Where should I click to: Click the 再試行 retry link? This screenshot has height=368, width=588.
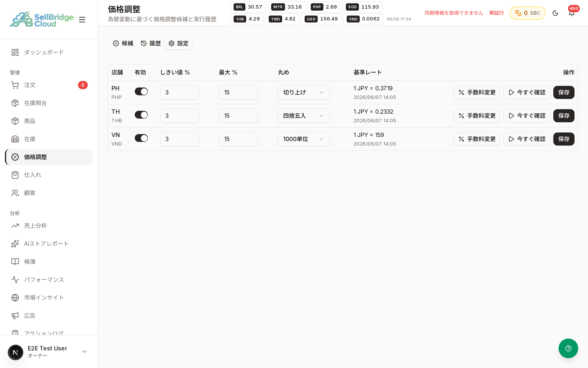pyautogui.click(x=496, y=13)
